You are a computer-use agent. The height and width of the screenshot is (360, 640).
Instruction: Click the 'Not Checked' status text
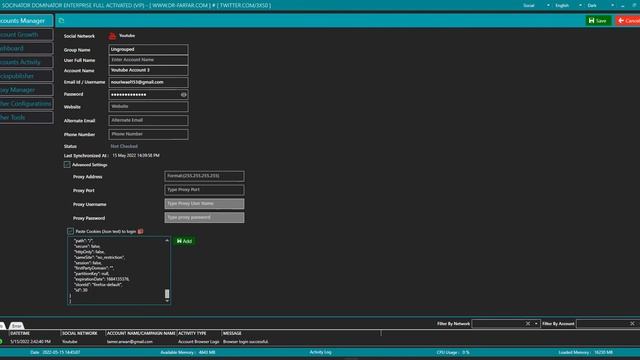tap(124, 146)
